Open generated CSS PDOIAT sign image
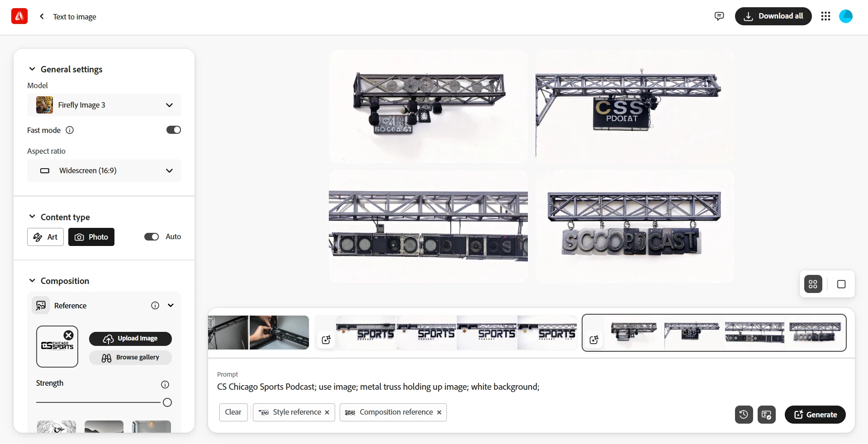 pyautogui.click(x=635, y=106)
